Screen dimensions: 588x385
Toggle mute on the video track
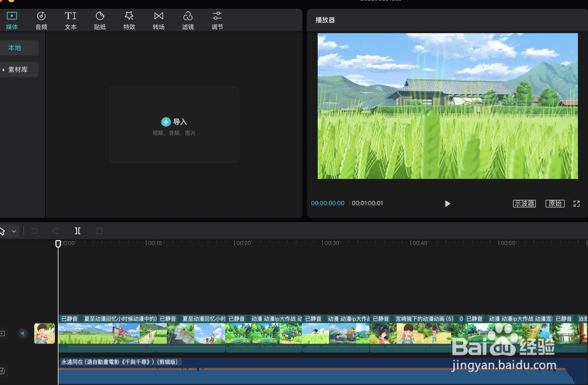pos(23,333)
